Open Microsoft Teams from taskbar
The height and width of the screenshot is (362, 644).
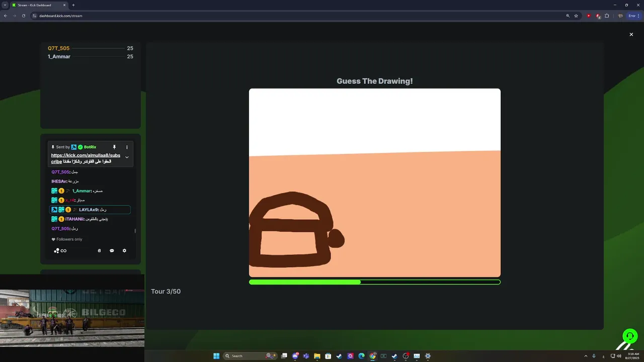[x=306, y=356]
